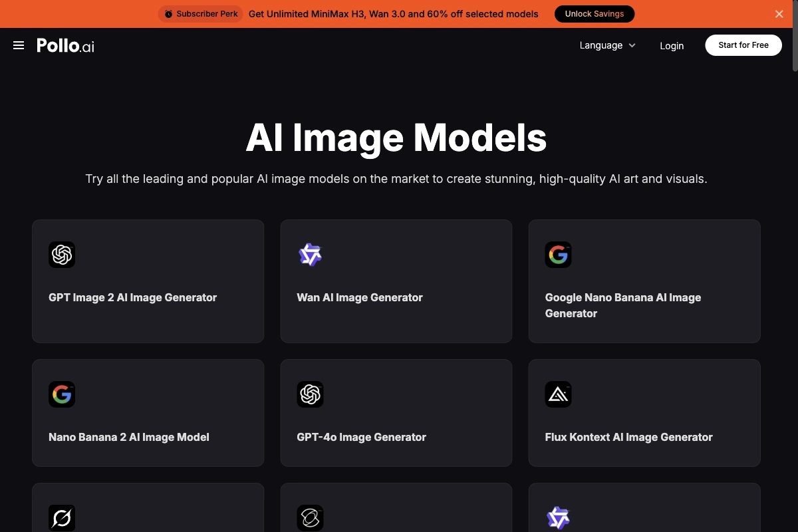This screenshot has height=532, width=798.
Task: Dismiss the orange promo banner
Action: click(x=779, y=14)
